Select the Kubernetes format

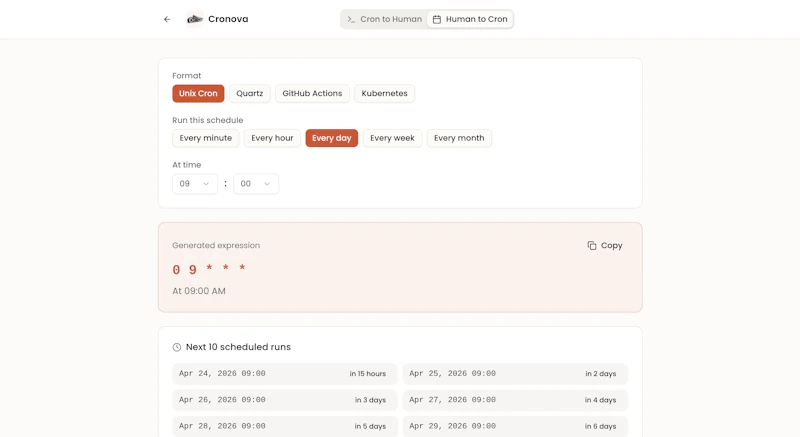384,94
